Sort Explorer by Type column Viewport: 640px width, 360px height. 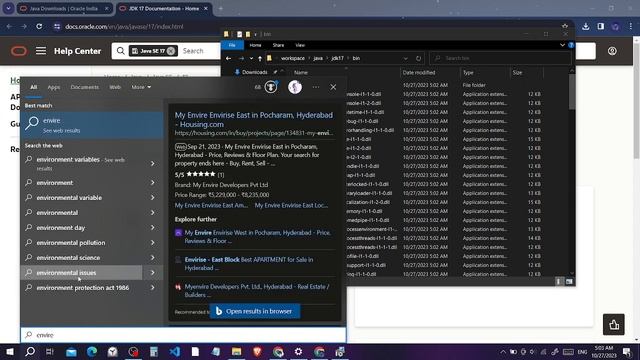click(x=468, y=73)
